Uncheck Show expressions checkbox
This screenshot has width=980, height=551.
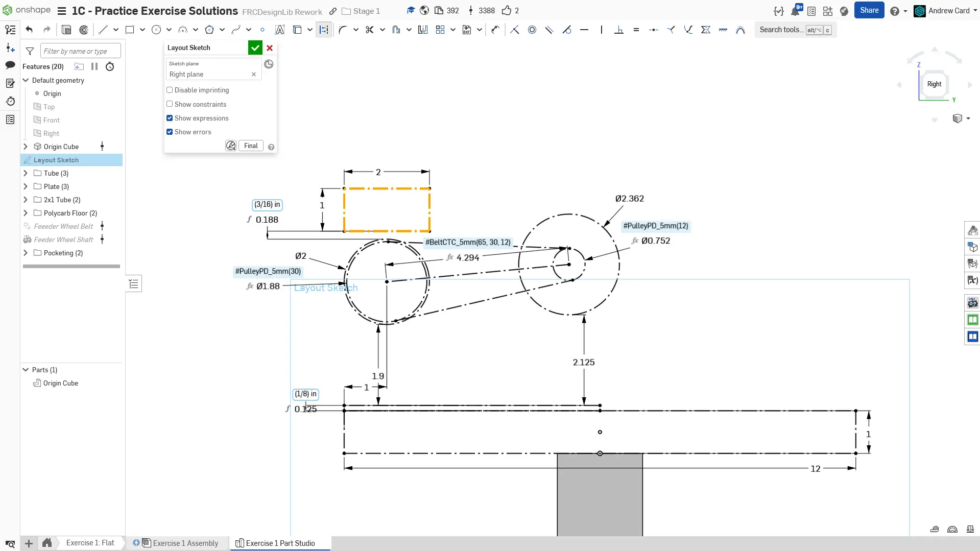[x=170, y=118]
